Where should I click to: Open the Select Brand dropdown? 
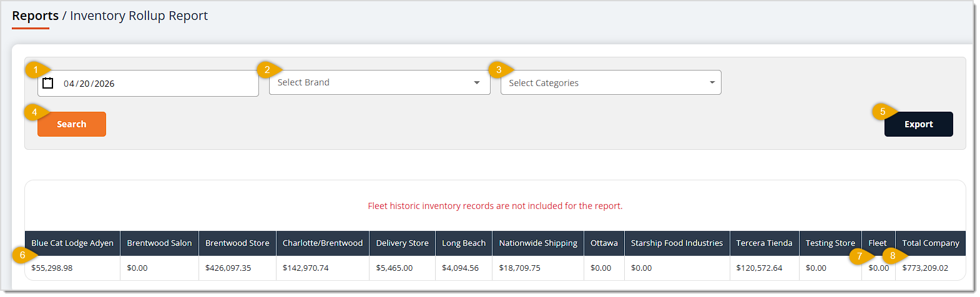click(380, 82)
